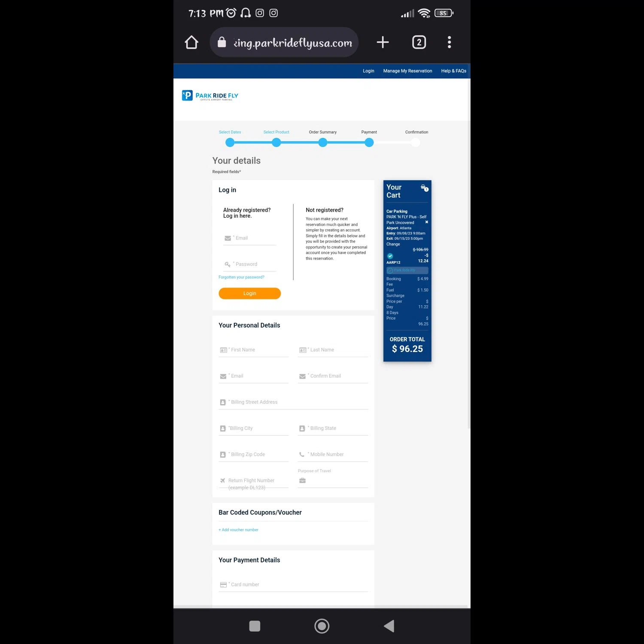The height and width of the screenshot is (644, 644).
Task: Open the Purpose of Travel dropdown
Action: pos(333,480)
